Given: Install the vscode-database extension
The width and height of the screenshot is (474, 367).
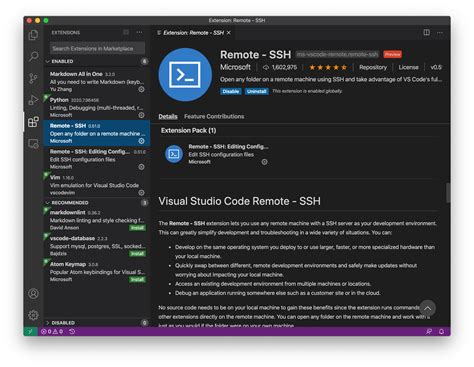Looking at the screenshot, I should point(137,254).
